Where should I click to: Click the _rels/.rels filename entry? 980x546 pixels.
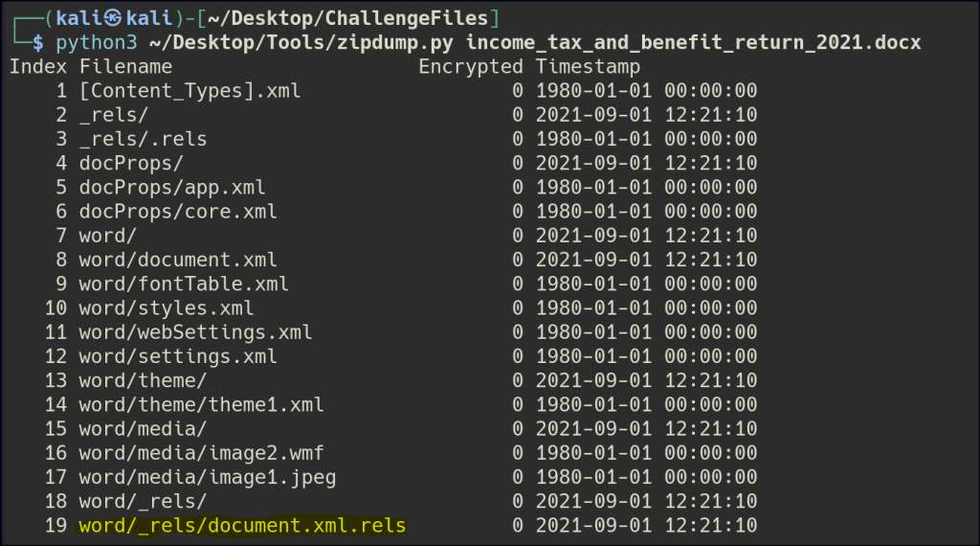(x=143, y=139)
